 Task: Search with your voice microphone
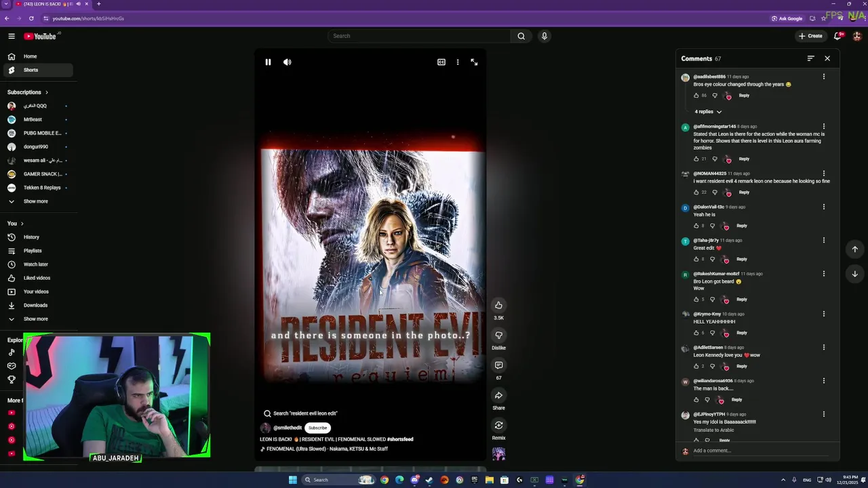[x=544, y=36]
